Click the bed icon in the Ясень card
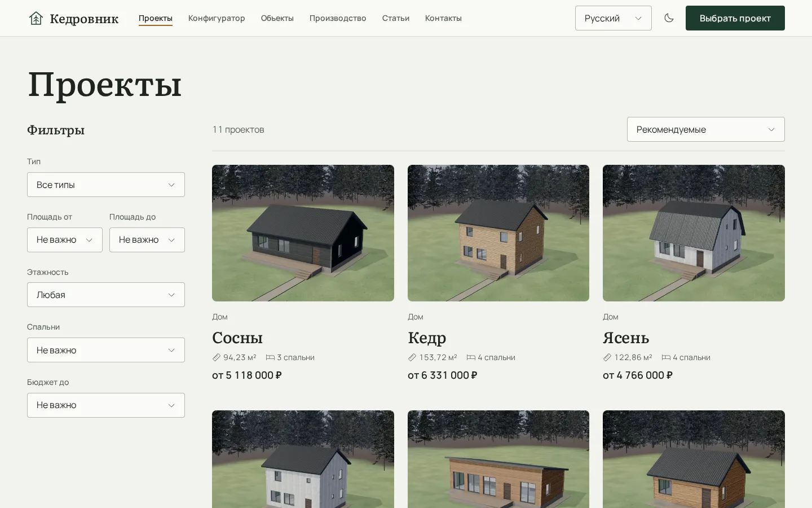This screenshot has height=508, width=812. (666, 357)
